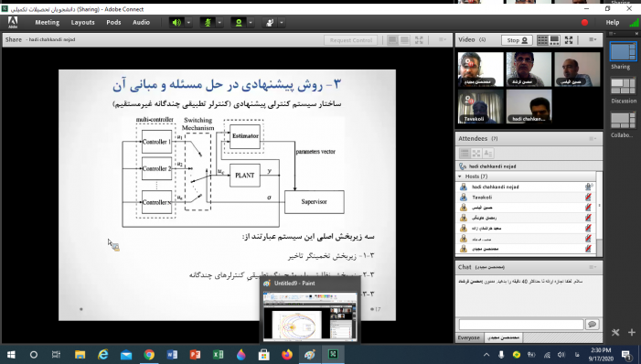This screenshot has width=641, height=364.
Task: Switch Video pod to grid view
Action: tap(542, 40)
